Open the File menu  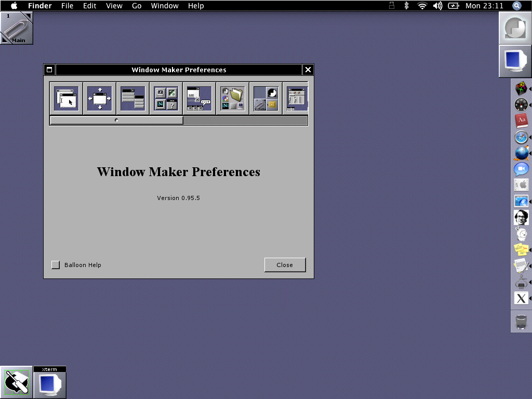[67, 6]
